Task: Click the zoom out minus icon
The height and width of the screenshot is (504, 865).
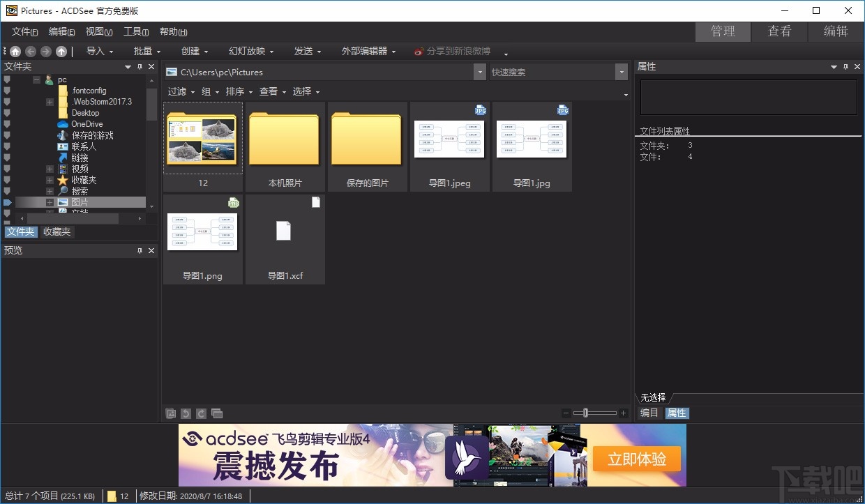Action: [566, 413]
